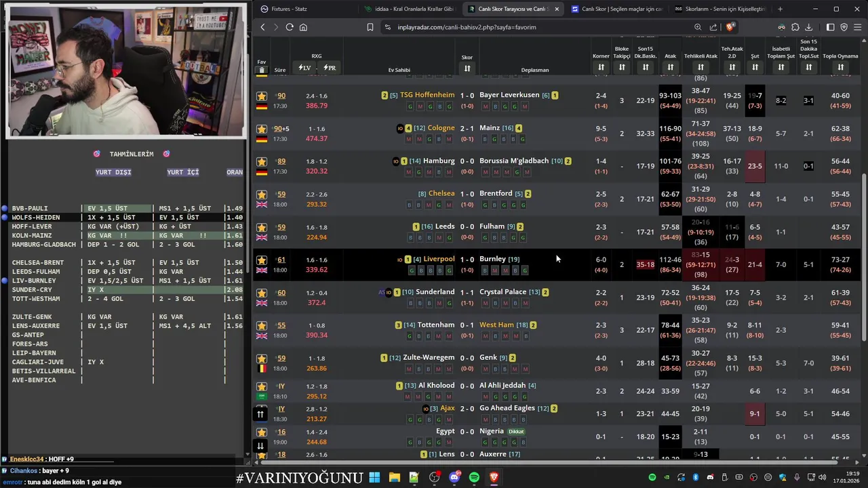This screenshot has width=868, height=488.
Task: Open the Go Ahead Eagles team link
Action: coord(507,408)
